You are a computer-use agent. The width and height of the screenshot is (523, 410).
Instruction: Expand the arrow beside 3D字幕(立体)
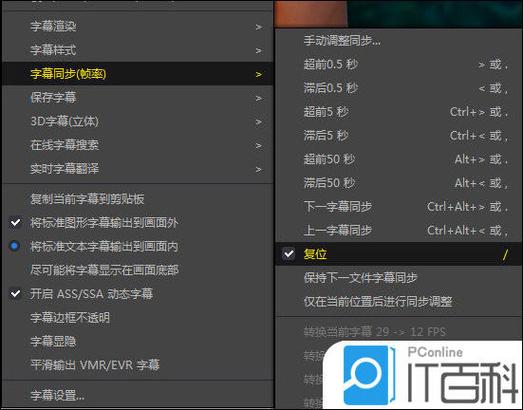[x=258, y=122]
